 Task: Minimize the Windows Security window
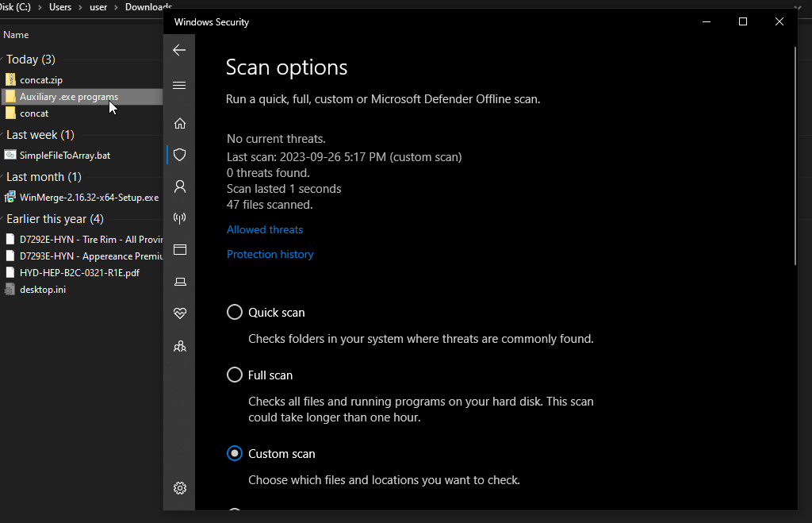707,21
